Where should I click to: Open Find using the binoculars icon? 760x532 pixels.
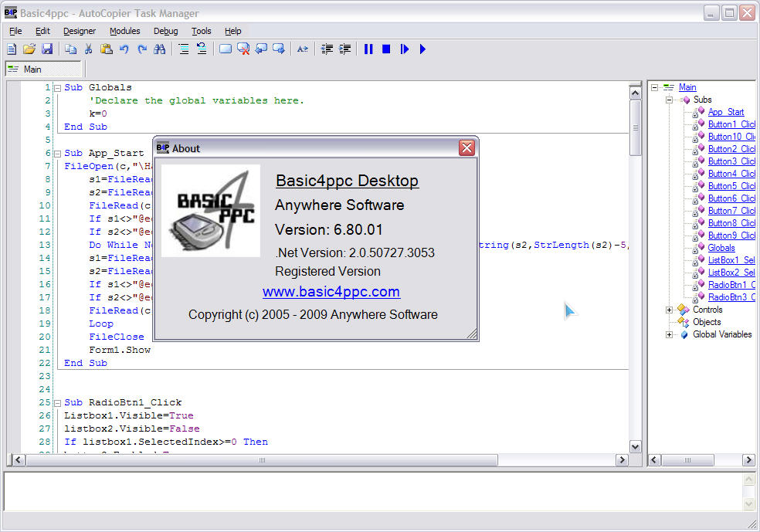159,49
